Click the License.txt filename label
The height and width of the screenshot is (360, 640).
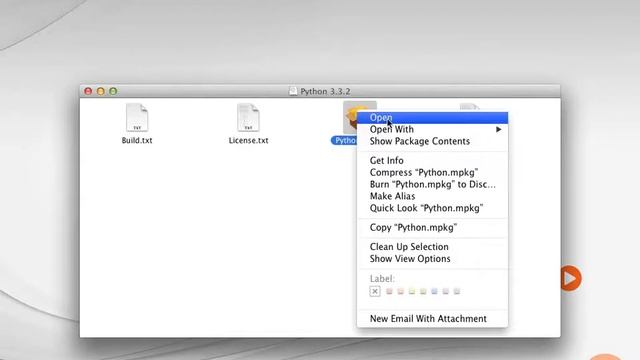coord(248,140)
